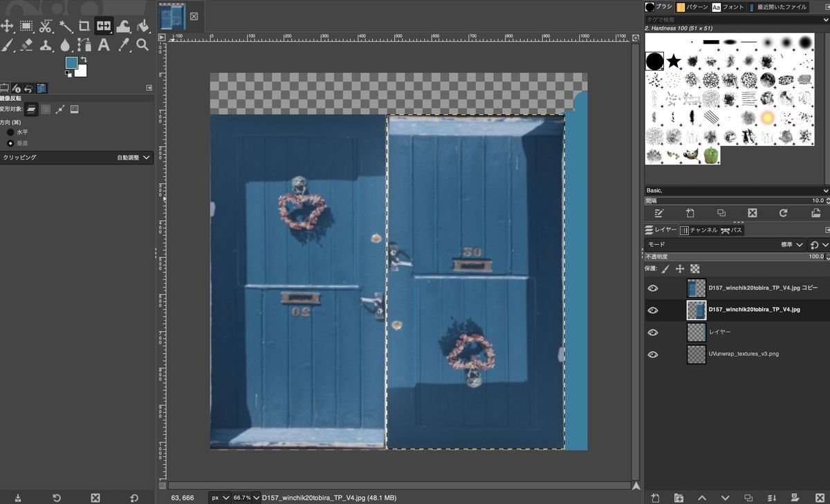Select the Zoom magnifier tool
Image resolution: width=830 pixels, height=504 pixels.
[x=142, y=45]
